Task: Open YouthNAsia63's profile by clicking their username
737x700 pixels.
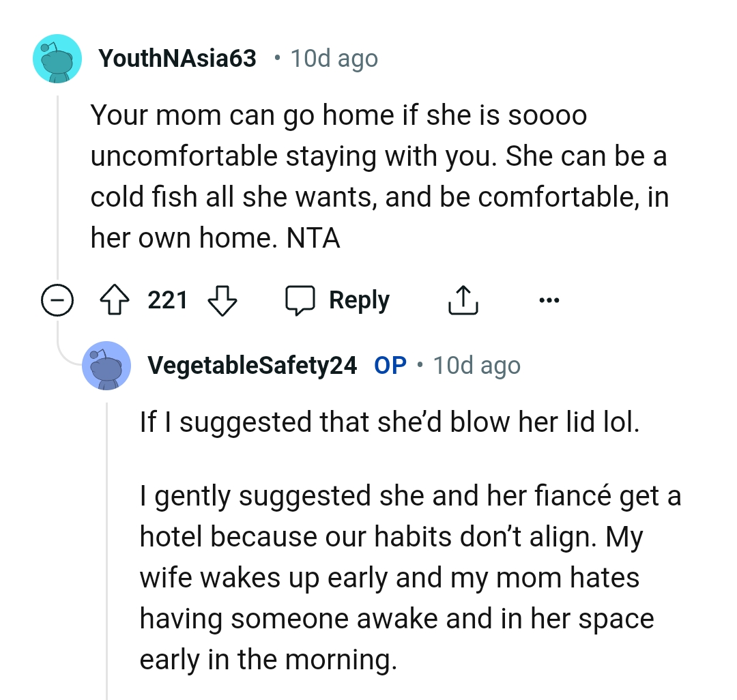Action: 178,58
